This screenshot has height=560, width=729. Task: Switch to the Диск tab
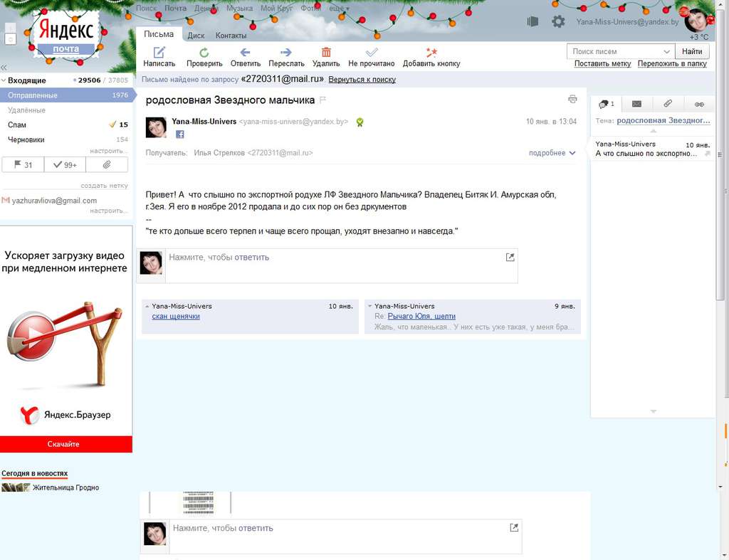[x=196, y=36]
